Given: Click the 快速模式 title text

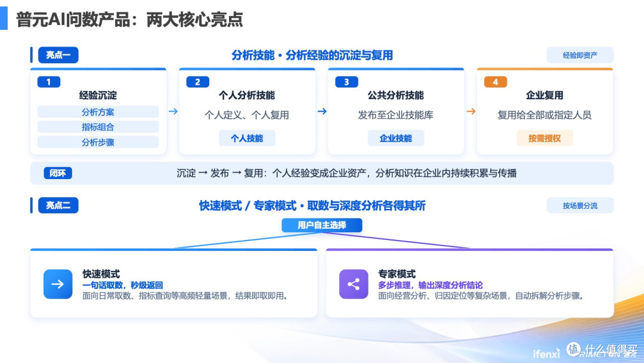Looking at the screenshot, I should (101, 274).
